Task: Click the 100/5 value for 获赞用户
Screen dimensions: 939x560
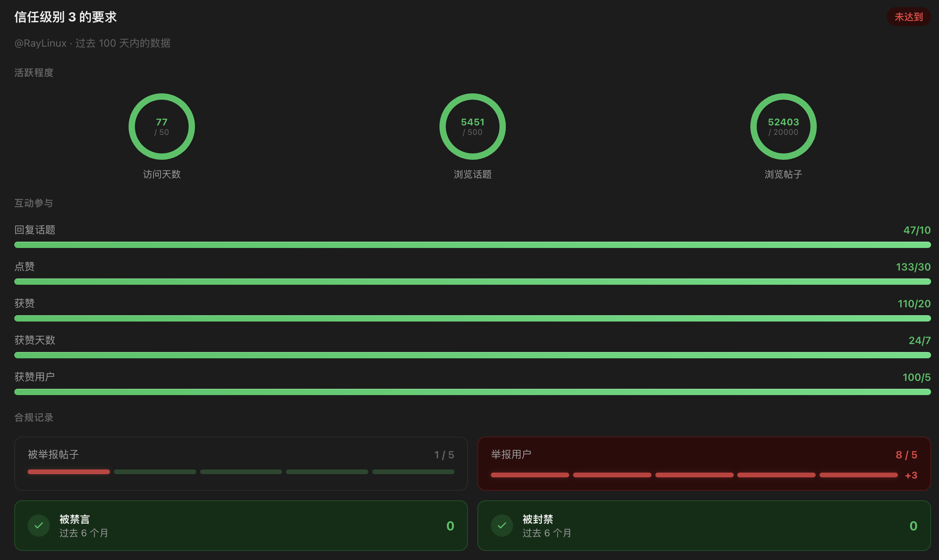Action: tap(916, 377)
